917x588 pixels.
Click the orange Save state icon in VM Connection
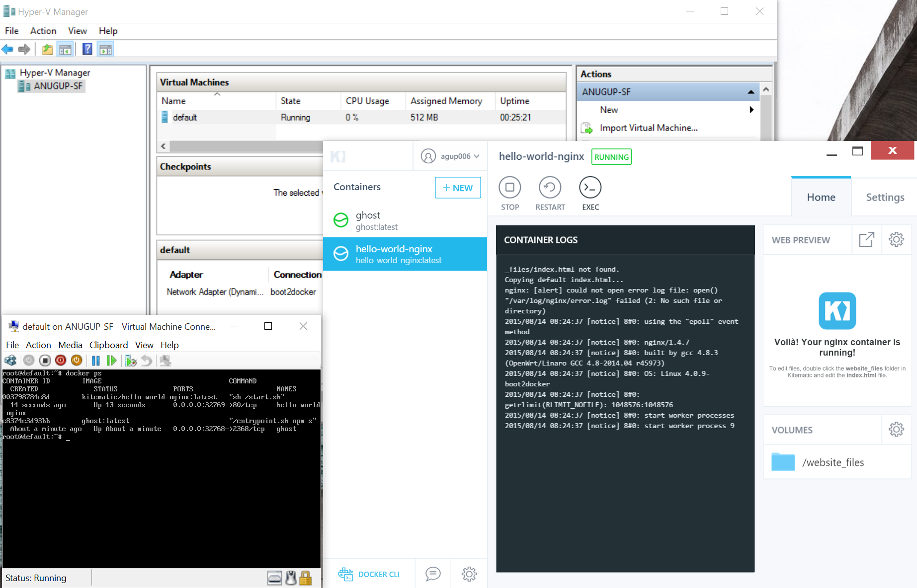point(77,361)
